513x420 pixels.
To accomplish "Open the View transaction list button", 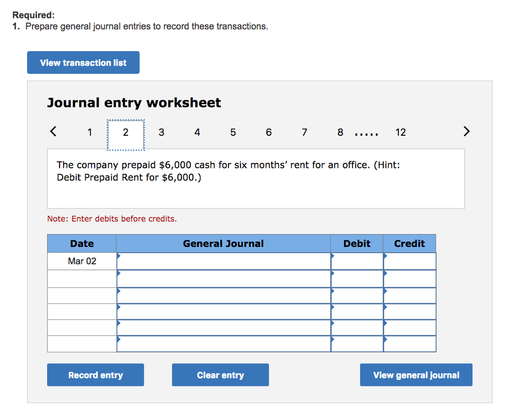I will tap(83, 63).
